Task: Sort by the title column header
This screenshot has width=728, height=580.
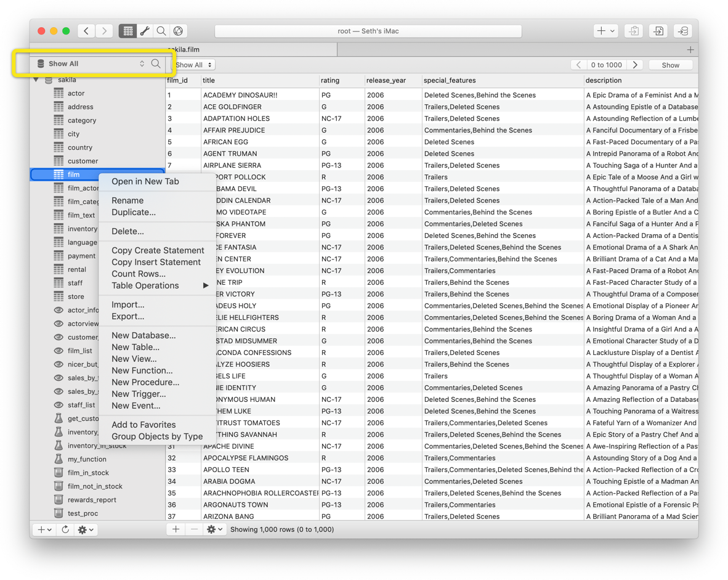Action: coord(260,80)
